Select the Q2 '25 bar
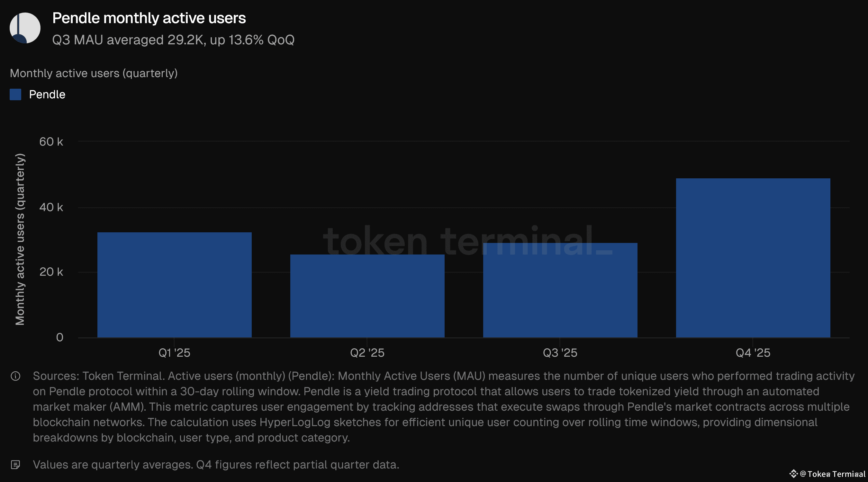 click(x=367, y=296)
